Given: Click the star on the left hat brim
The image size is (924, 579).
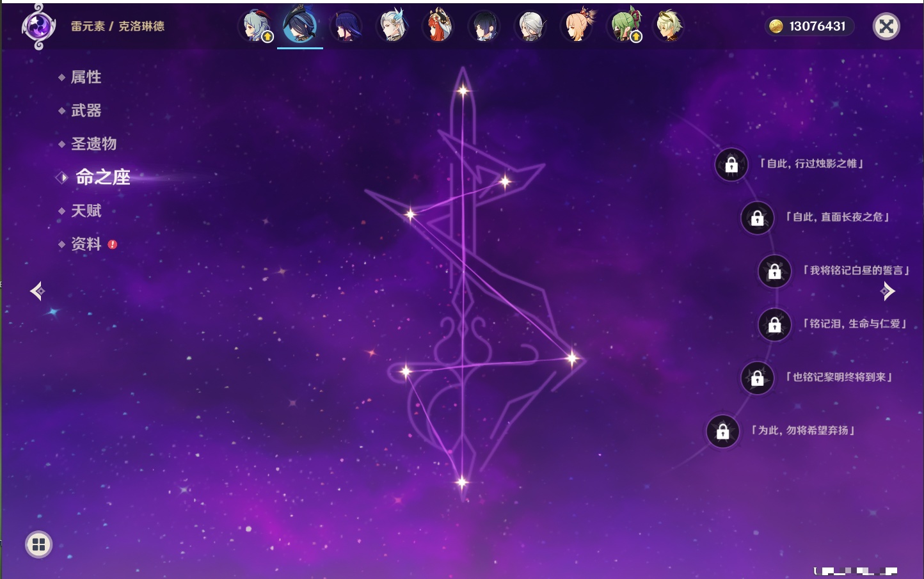Looking at the screenshot, I should (410, 214).
